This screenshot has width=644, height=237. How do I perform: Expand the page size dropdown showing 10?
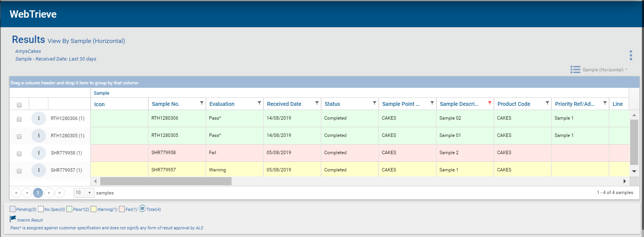click(x=84, y=193)
